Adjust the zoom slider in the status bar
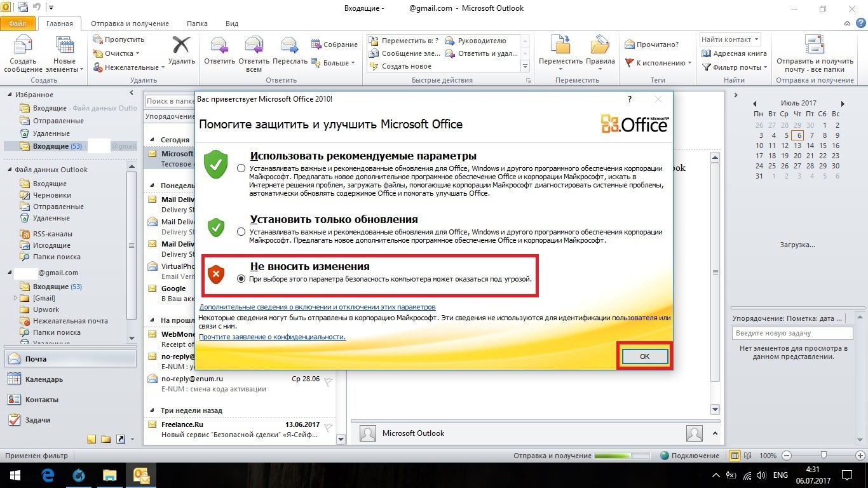This screenshot has width=868, height=488. coord(824,456)
